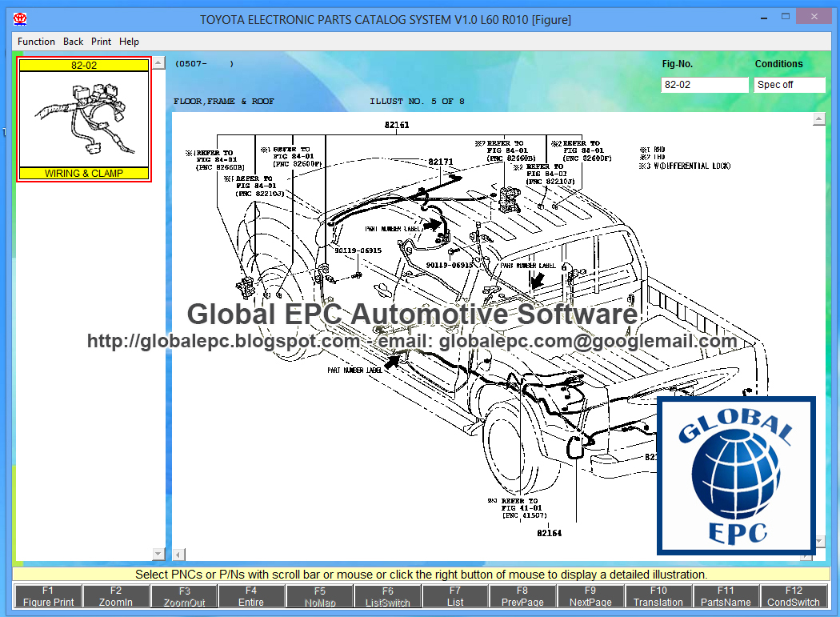Close the Toyota parts catalog window
This screenshot has height=617, width=840.
[814, 17]
